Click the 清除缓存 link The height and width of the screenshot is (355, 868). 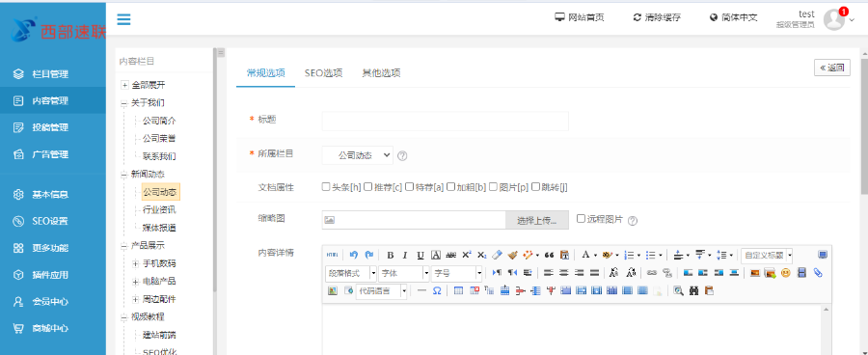(x=657, y=17)
